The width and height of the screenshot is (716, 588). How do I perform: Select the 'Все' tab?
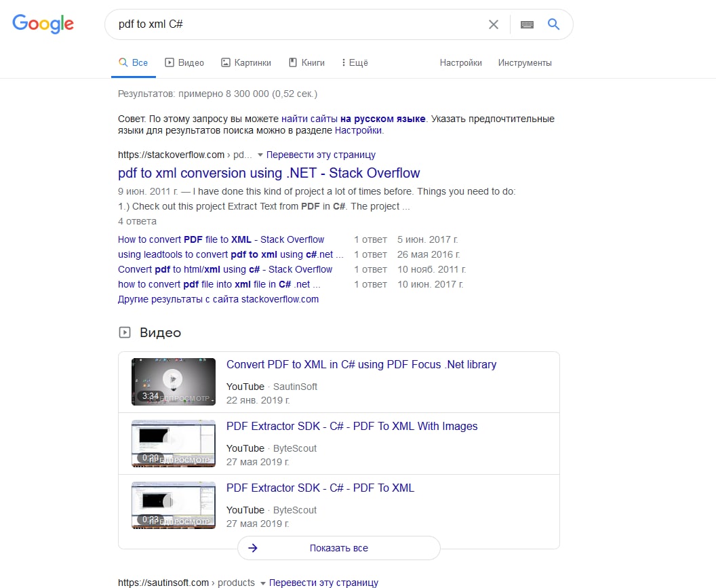point(134,62)
